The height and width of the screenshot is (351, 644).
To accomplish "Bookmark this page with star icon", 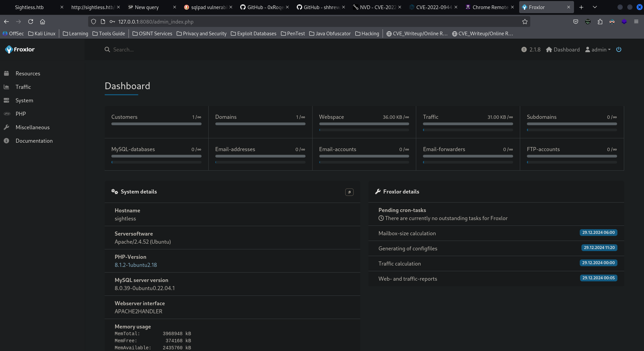I will point(525,22).
